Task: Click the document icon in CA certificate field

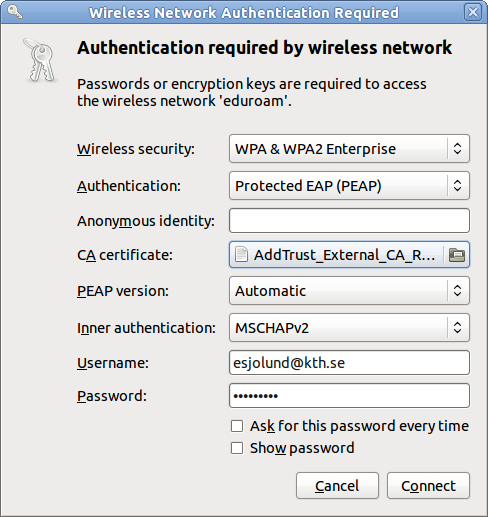Action: click(x=241, y=255)
